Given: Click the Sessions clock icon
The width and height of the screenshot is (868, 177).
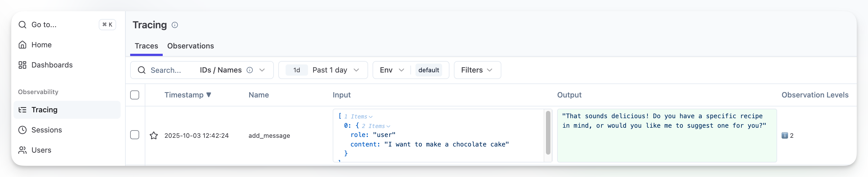Looking at the screenshot, I should point(22,130).
